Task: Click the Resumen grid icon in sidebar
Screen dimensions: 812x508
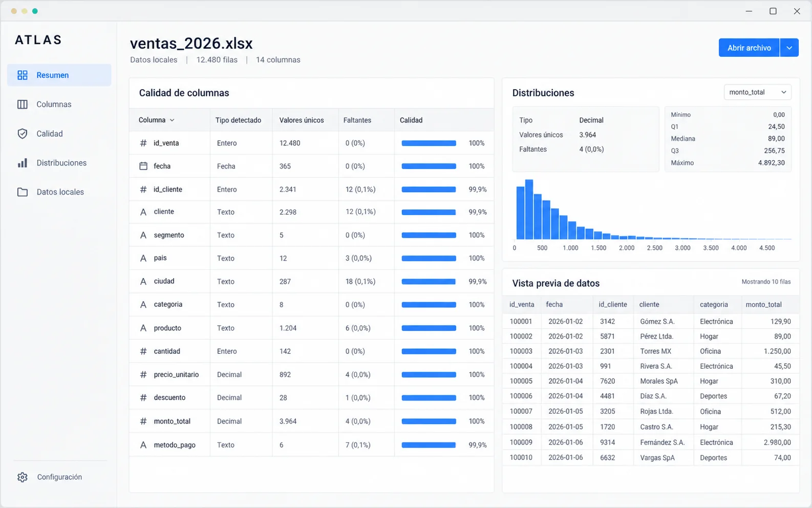Action: click(x=23, y=75)
